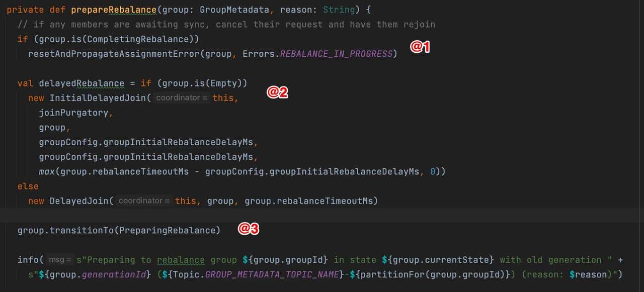Click the msg parameter hint in info call
The height and width of the screenshot is (292, 644).
(60, 260)
